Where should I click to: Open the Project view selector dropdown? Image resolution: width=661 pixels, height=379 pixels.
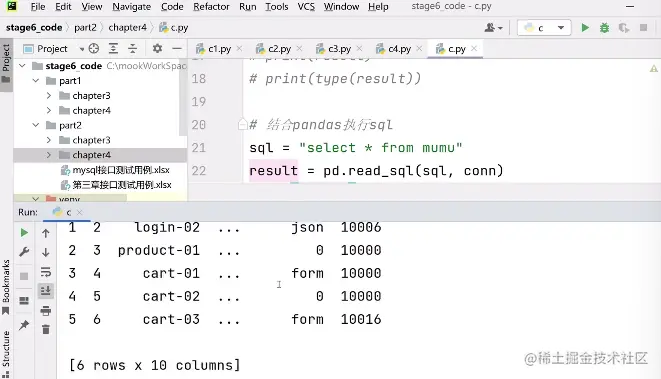coord(53,48)
